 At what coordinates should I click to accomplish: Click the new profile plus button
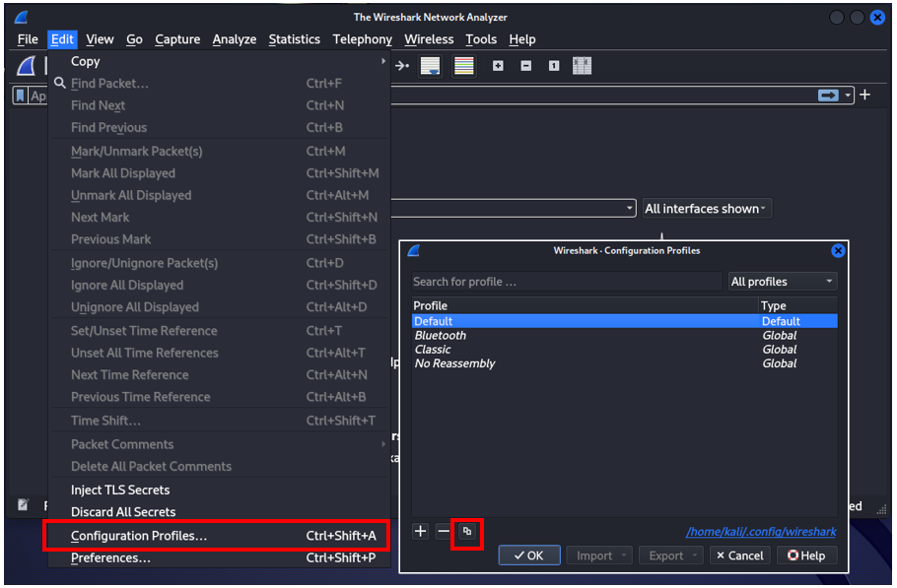[x=421, y=532]
